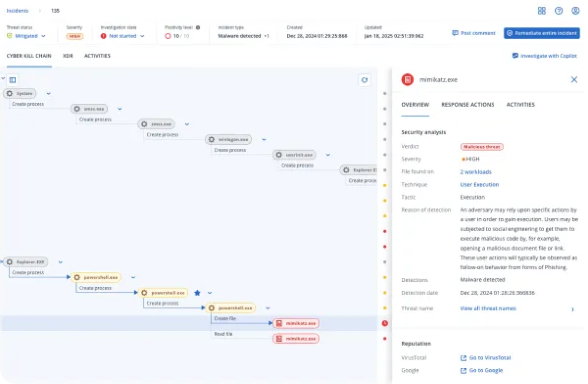Image resolution: width=588 pixels, height=384 pixels.
Task: Switch to the XDR tab
Action: click(68, 56)
